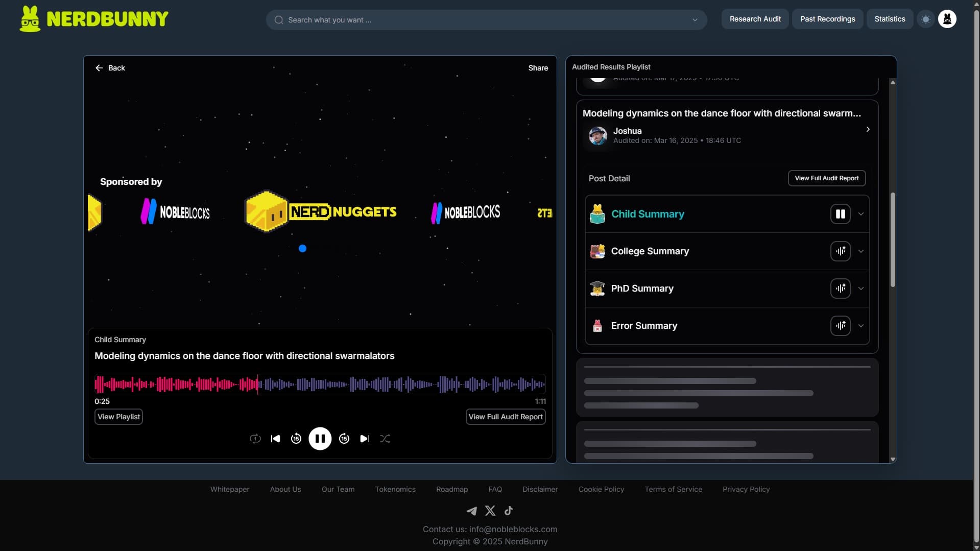
Task: Open Terms of Service footer link
Action: [x=673, y=489]
